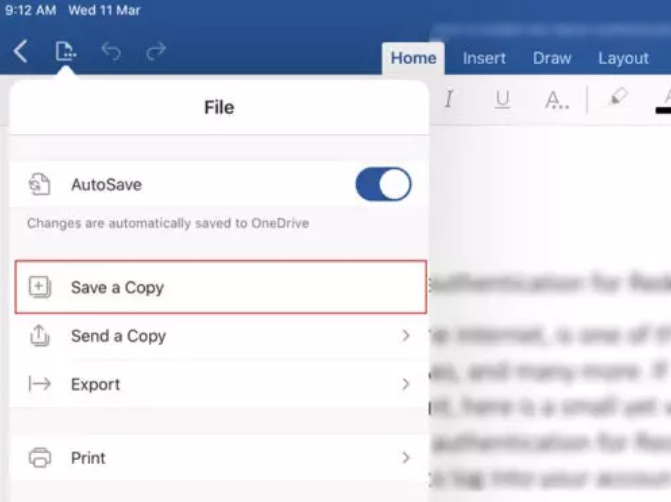Open the Layout tab
This screenshot has width=671, height=502.
pos(623,58)
